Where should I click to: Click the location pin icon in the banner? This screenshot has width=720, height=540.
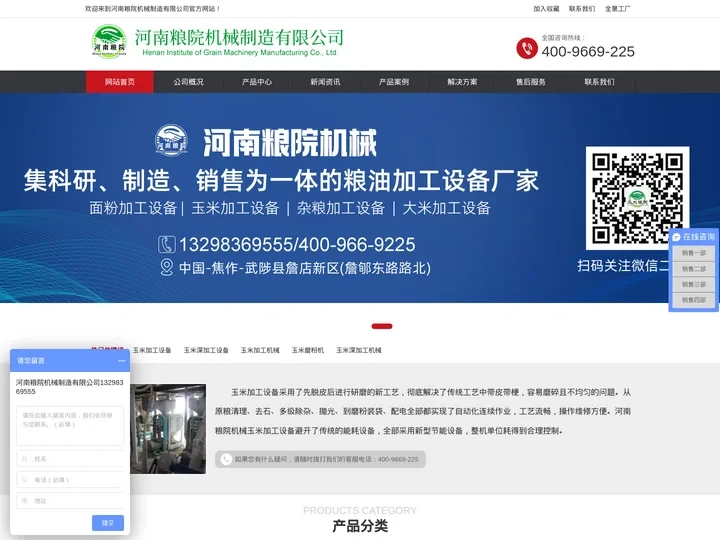click(x=167, y=267)
